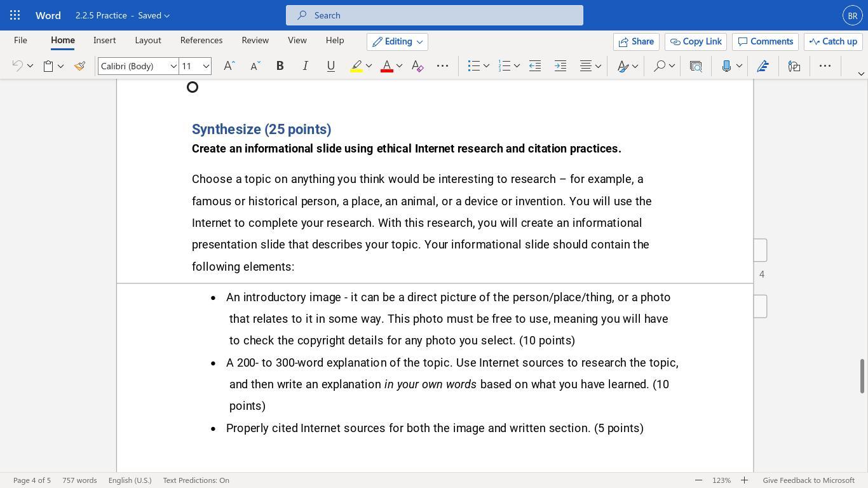
Task: Decrease the paragraph indent
Action: click(x=535, y=66)
